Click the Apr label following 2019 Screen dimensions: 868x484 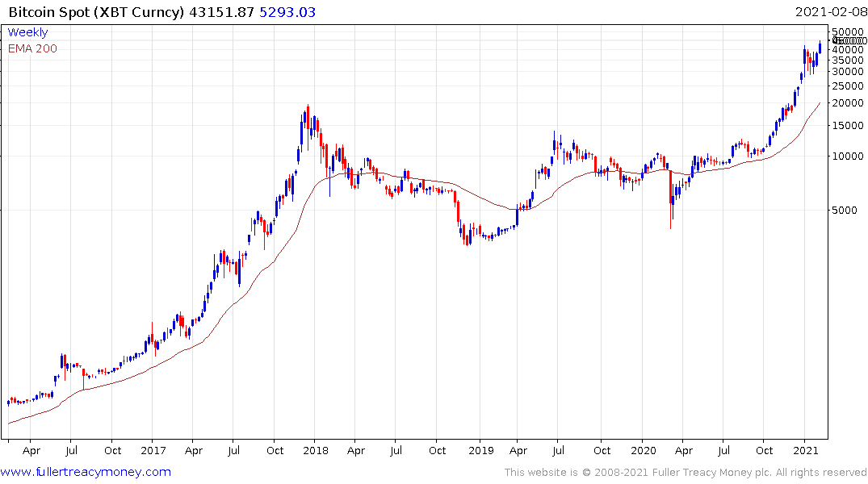tap(518, 451)
